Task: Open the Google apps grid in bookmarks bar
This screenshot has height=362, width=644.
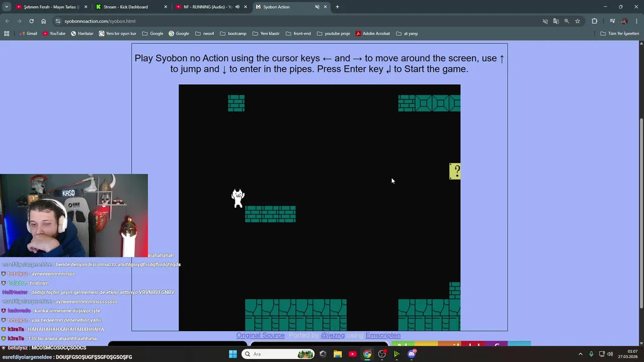Action: point(7,33)
